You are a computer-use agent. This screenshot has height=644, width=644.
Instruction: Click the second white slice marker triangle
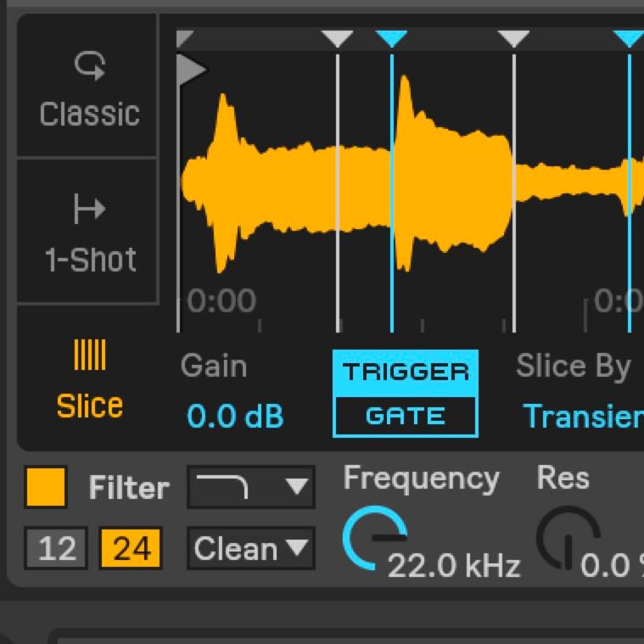point(513,38)
